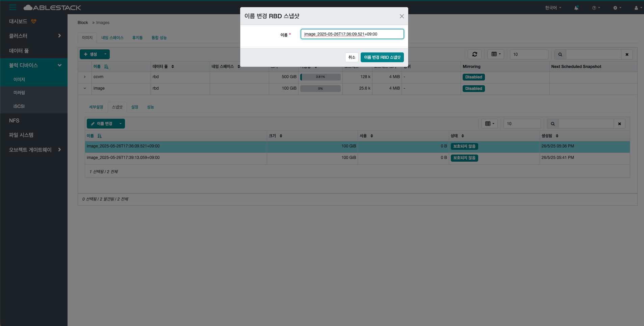
Task: Sort snapshots by created date column
Action: (557, 136)
